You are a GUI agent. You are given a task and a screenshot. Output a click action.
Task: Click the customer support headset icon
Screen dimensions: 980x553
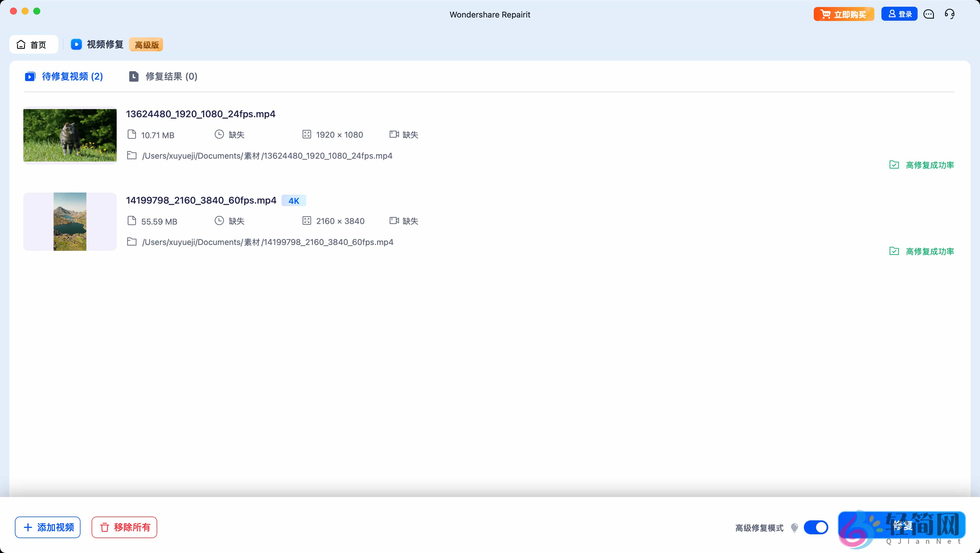950,15
